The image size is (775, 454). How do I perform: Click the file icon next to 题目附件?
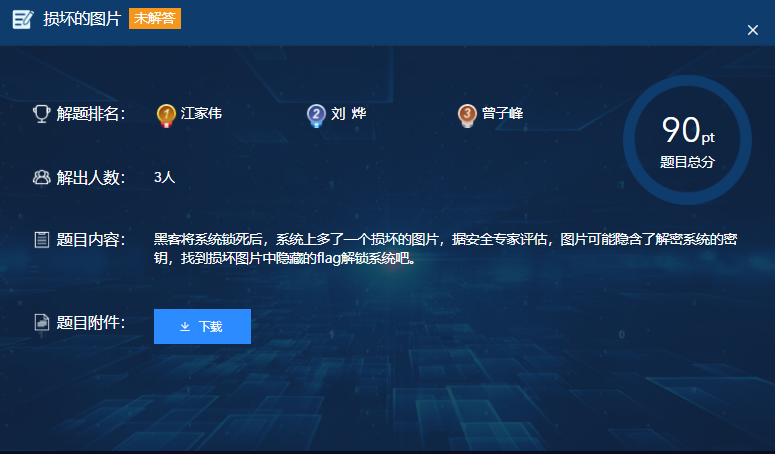click(x=42, y=322)
